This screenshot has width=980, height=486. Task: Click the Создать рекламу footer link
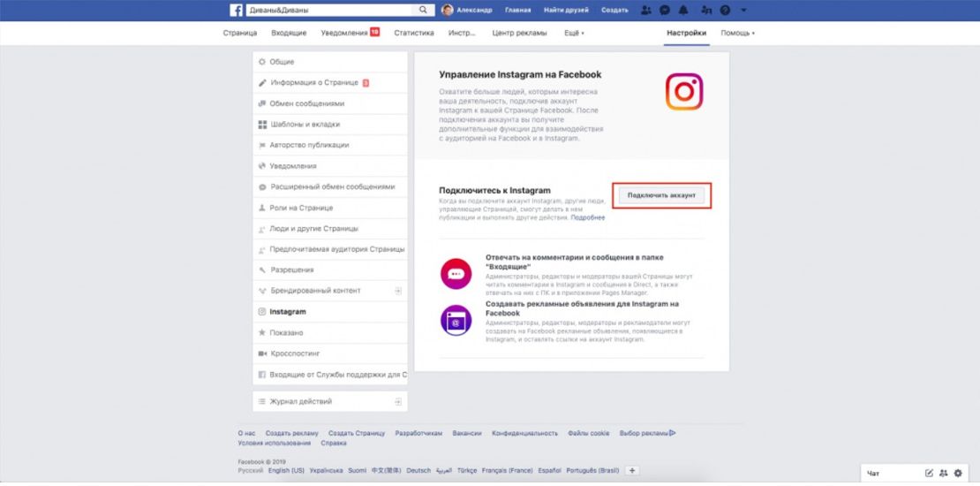click(x=292, y=433)
